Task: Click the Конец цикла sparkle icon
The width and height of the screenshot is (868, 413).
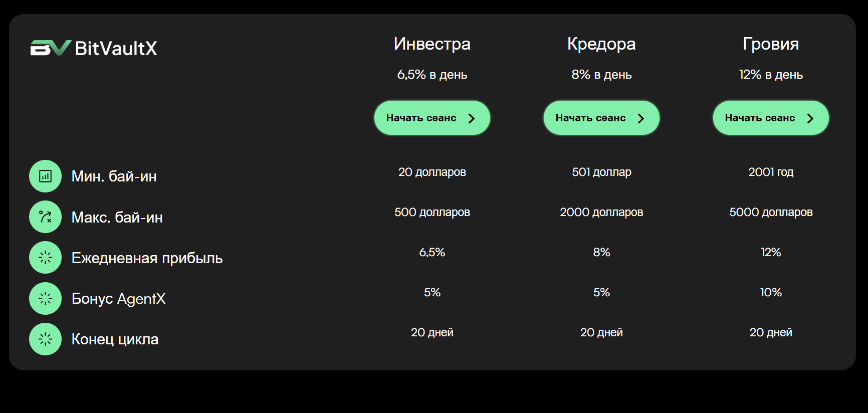Action: click(46, 339)
